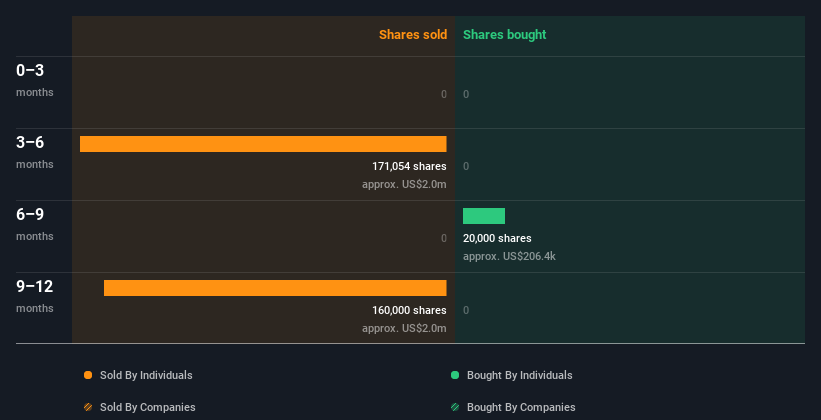This screenshot has width=821, height=420.
Task: Click the 9–12 months row label
Action: [35, 296]
